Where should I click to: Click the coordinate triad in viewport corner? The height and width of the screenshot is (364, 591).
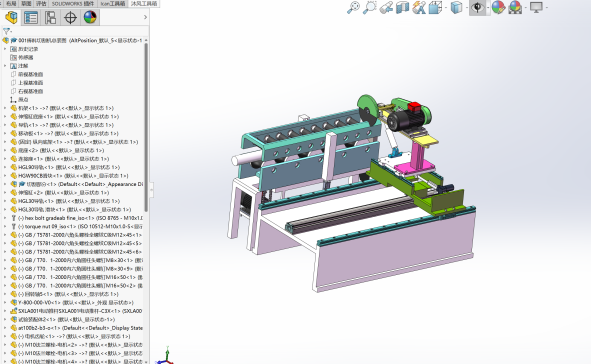point(166,356)
